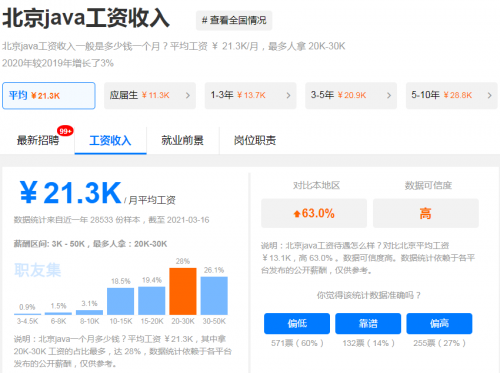Click the chevron on the 1-3年 card
The image size is (500, 373).
[x=289, y=96]
